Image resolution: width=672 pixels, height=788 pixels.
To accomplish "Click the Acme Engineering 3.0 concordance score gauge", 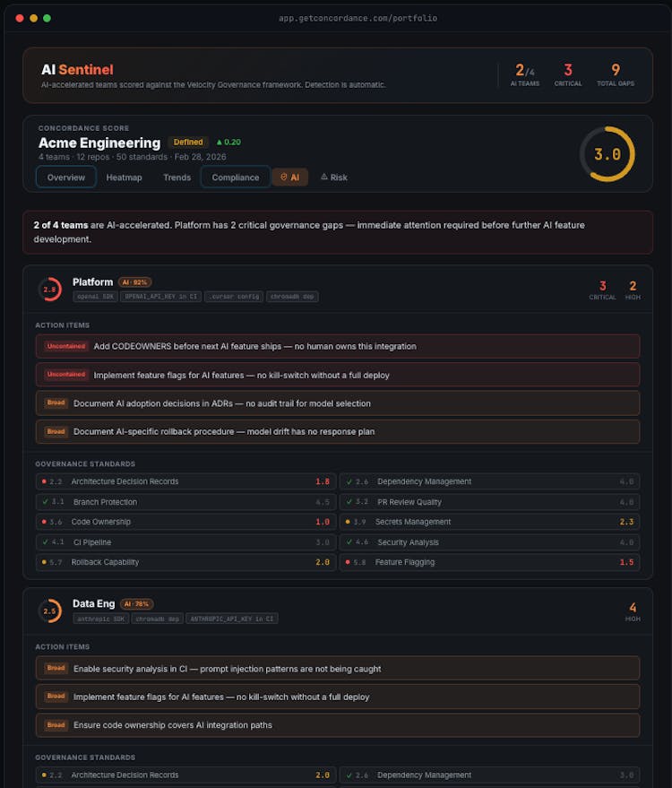I will [x=607, y=154].
